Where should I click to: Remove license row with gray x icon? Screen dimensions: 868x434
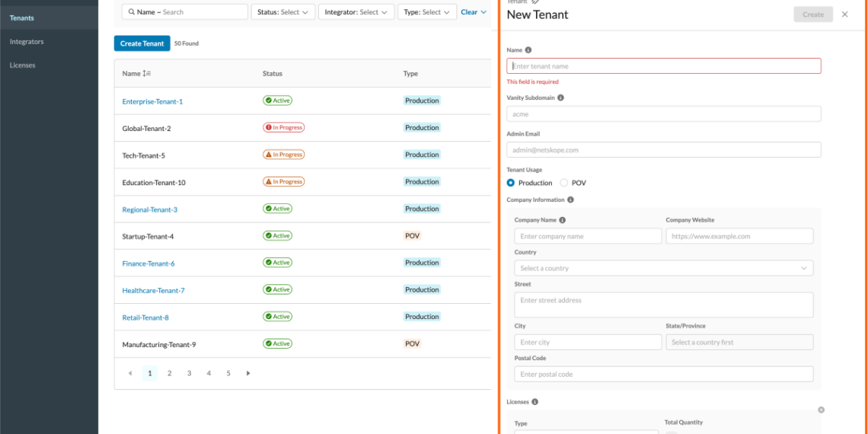821,410
